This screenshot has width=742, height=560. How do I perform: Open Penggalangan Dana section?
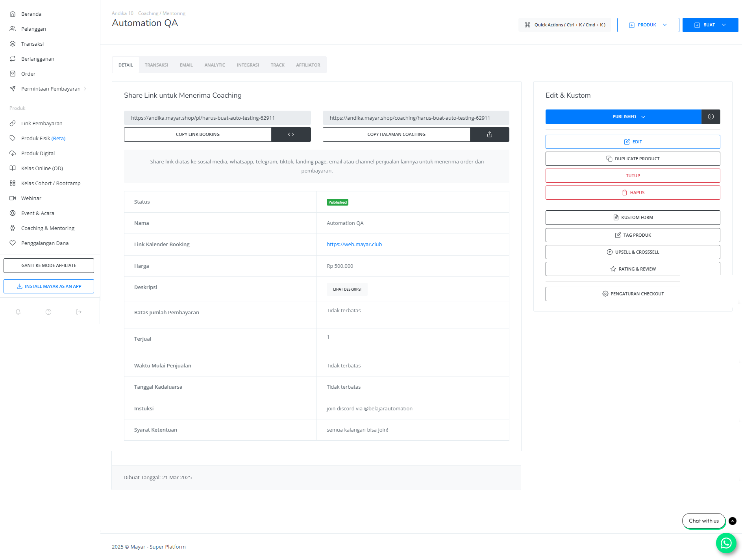45,243
